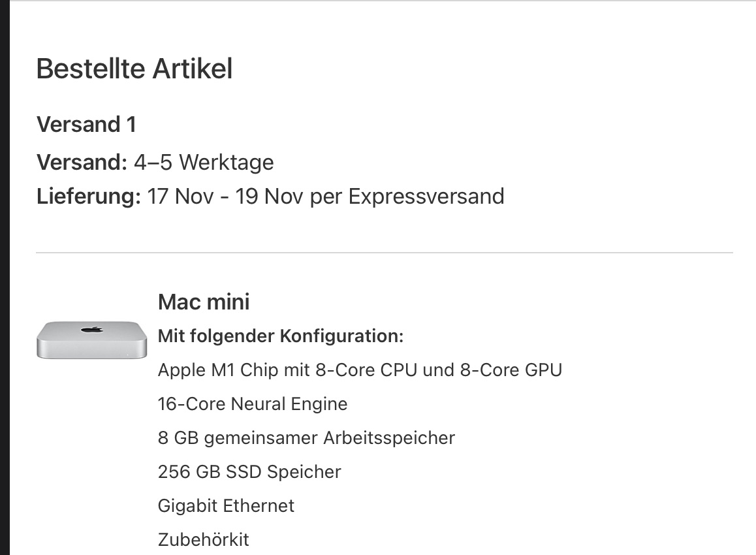Click the Bestellte Artikel heading
The image size is (756, 555).
click(134, 69)
